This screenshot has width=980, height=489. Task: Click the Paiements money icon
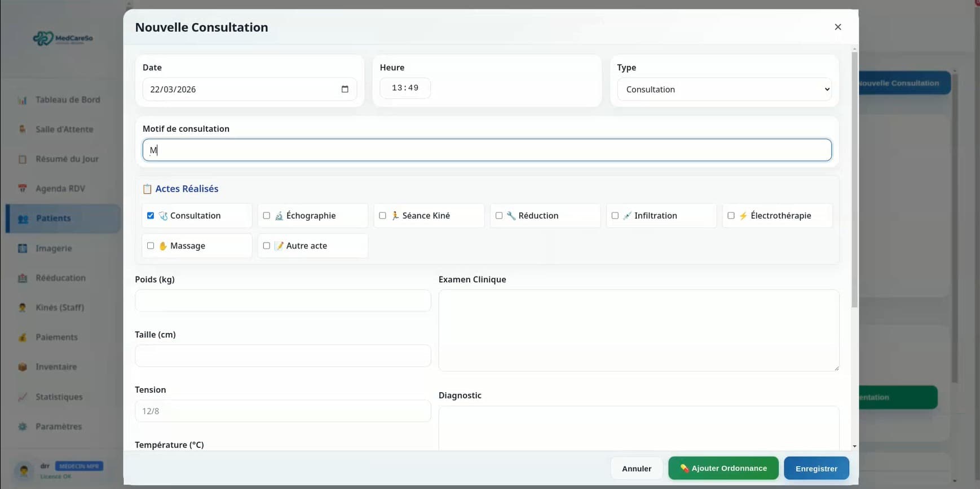point(23,337)
